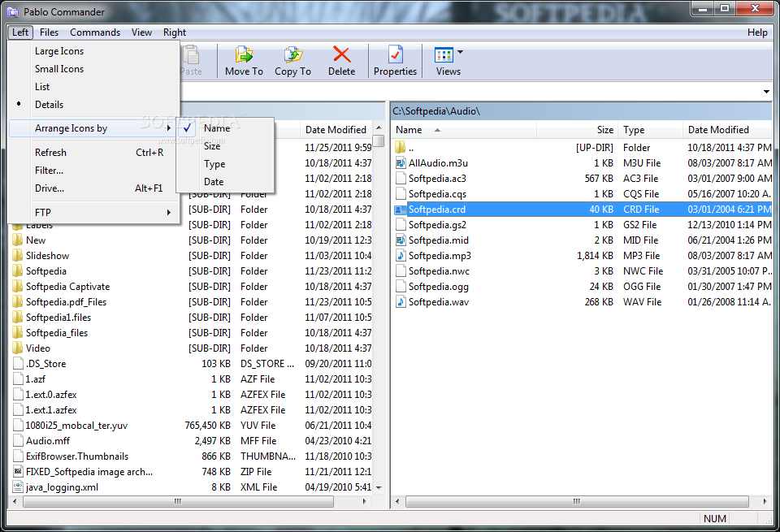Click left panel vertical scroll up arrow
Viewport: 780px width, 532px height.
379,128
